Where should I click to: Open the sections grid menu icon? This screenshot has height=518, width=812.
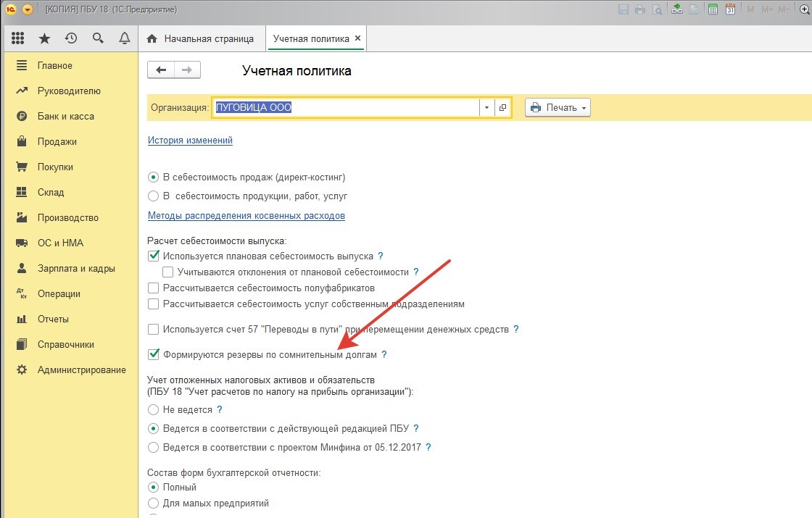(x=18, y=38)
